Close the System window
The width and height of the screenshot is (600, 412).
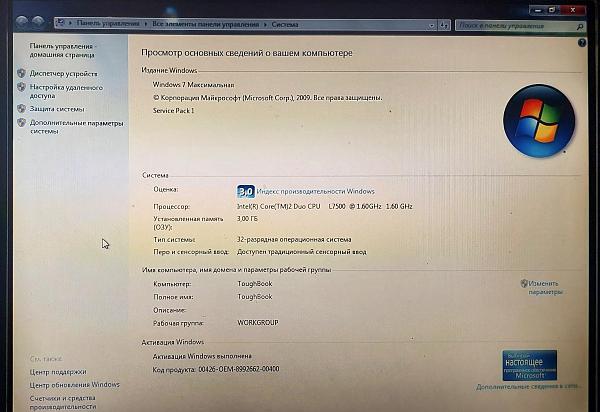pos(572,10)
